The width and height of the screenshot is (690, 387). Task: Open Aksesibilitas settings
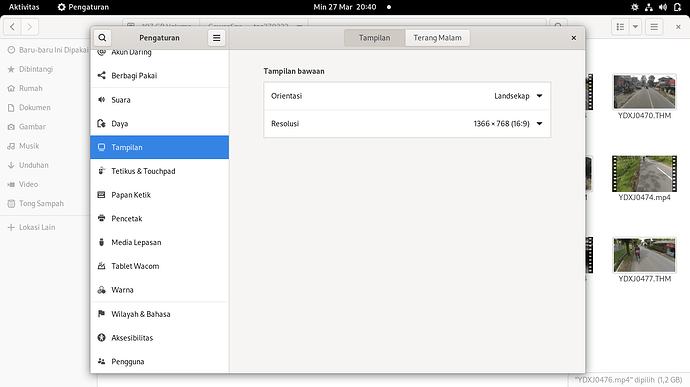159,338
